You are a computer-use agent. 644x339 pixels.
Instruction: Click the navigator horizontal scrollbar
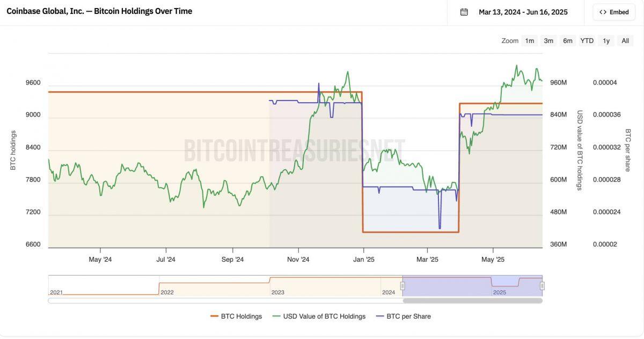pos(472,301)
